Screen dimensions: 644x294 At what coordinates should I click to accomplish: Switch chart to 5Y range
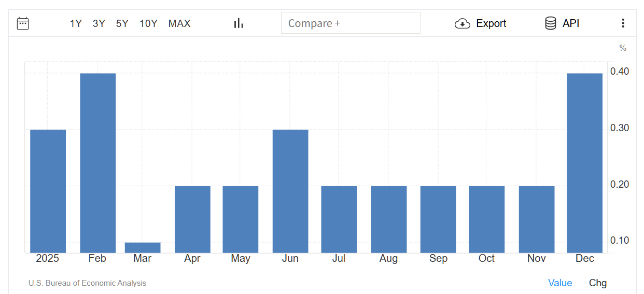(x=122, y=23)
